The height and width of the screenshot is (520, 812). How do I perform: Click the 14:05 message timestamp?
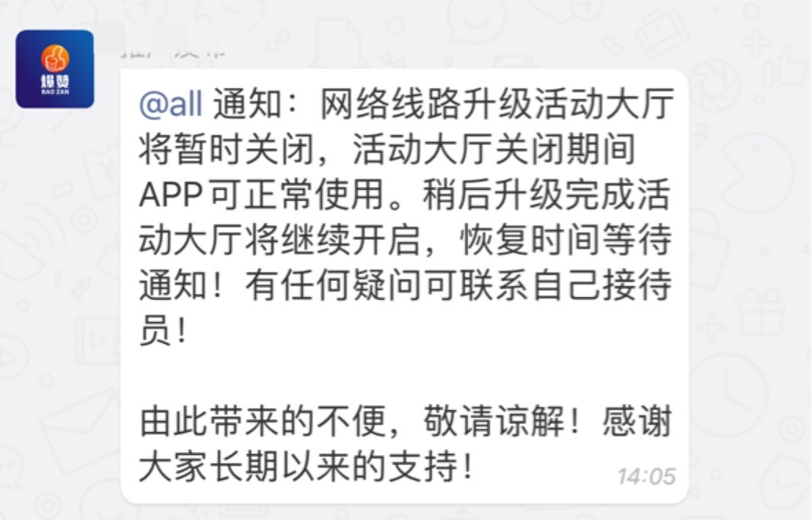click(646, 477)
